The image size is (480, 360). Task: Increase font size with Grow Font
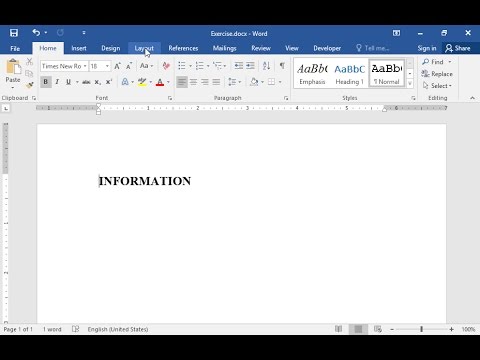[118, 66]
